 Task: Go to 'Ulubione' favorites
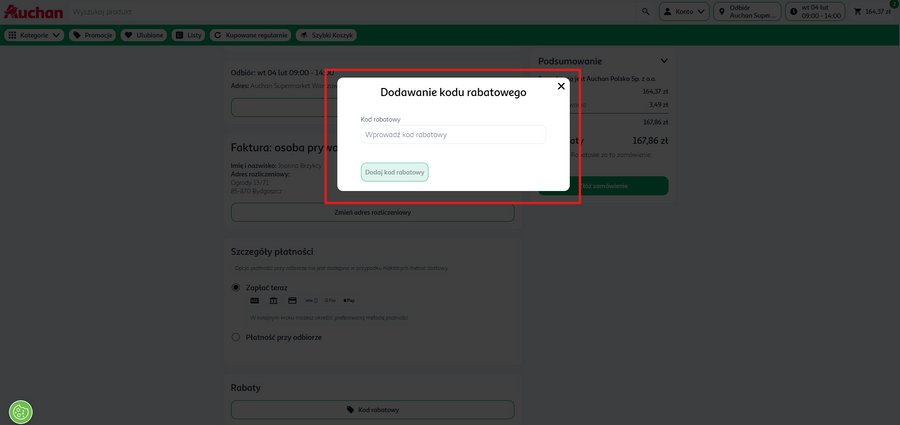click(144, 35)
